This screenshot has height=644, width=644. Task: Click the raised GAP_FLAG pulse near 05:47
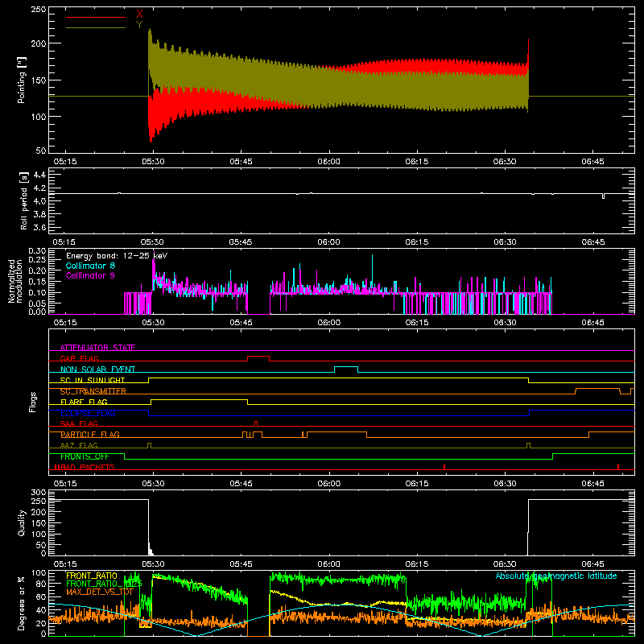click(x=258, y=357)
